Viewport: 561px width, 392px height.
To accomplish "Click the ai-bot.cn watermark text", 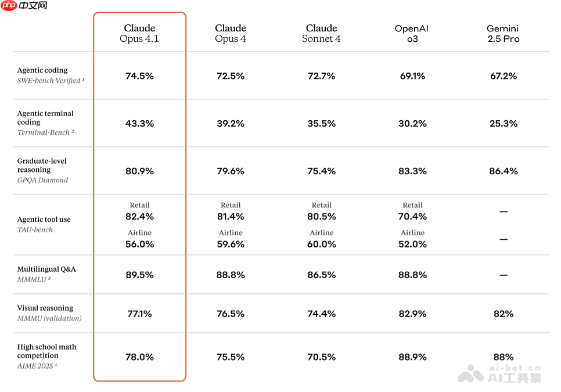I will 515,368.
